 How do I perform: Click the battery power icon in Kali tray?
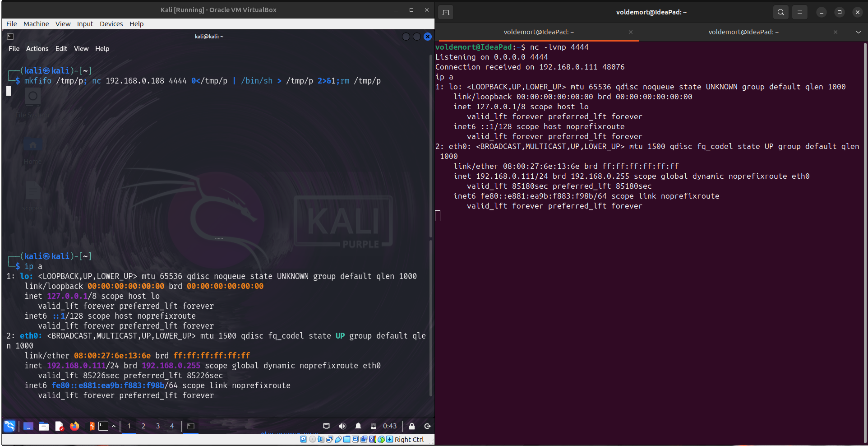374,426
